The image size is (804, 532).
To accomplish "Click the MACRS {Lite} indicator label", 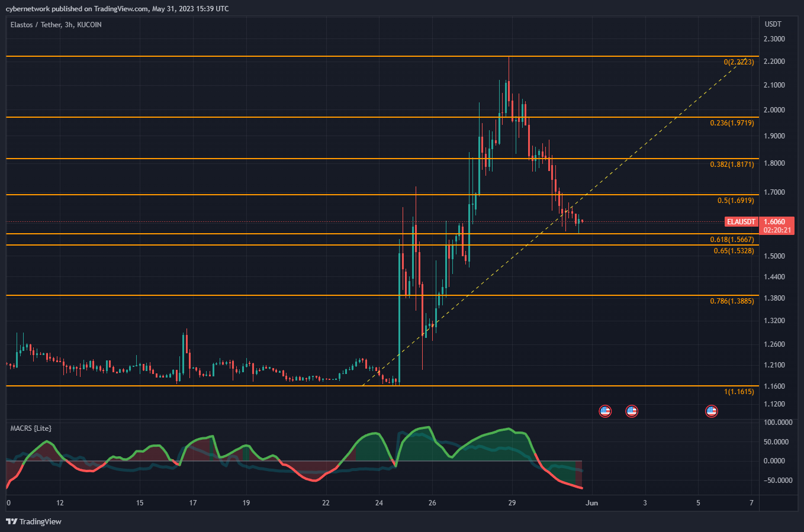I will coord(31,428).
